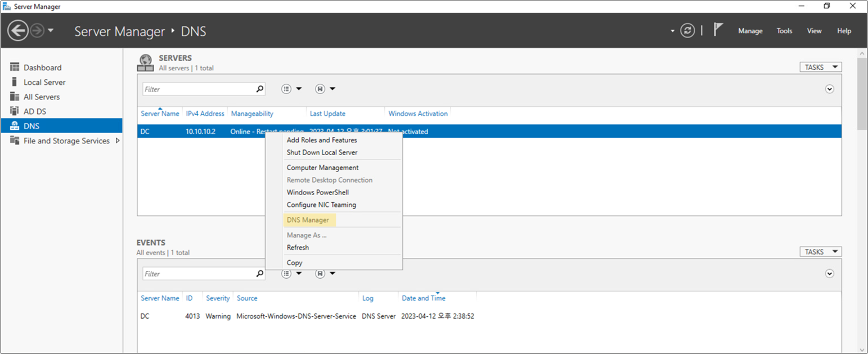Click the Server Manager title bar icon
The height and width of the screenshot is (354, 868).
pos(7,6)
